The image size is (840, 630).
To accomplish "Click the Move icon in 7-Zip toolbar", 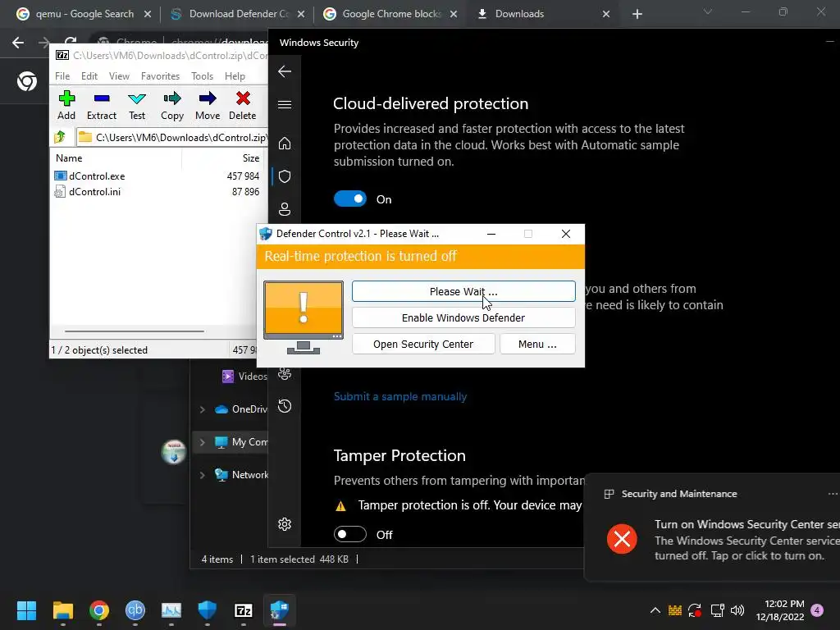I will tap(208, 105).
